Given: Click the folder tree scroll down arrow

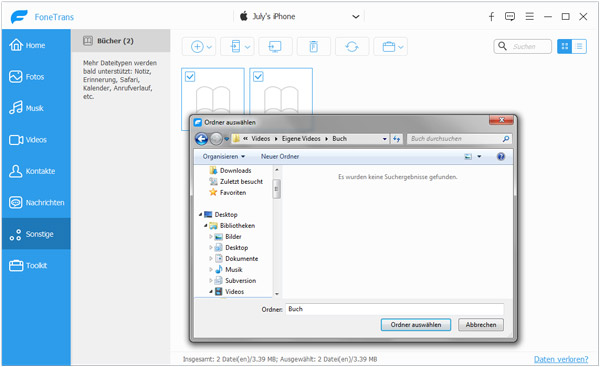Looking at the screenshot, I should (277, 294).
